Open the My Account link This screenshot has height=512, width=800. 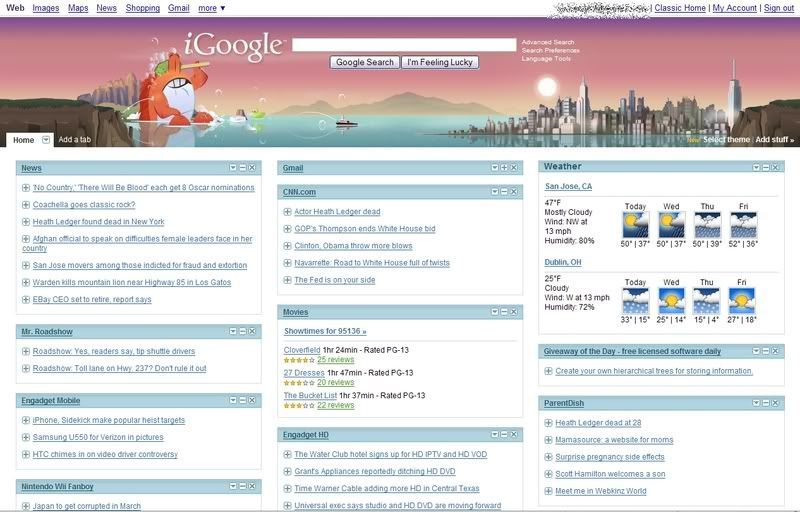point(734,8)
